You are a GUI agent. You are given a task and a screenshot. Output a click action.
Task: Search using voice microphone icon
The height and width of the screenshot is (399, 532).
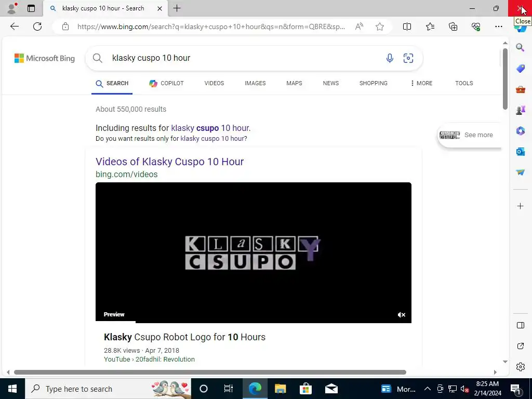[x=390, y=58]
